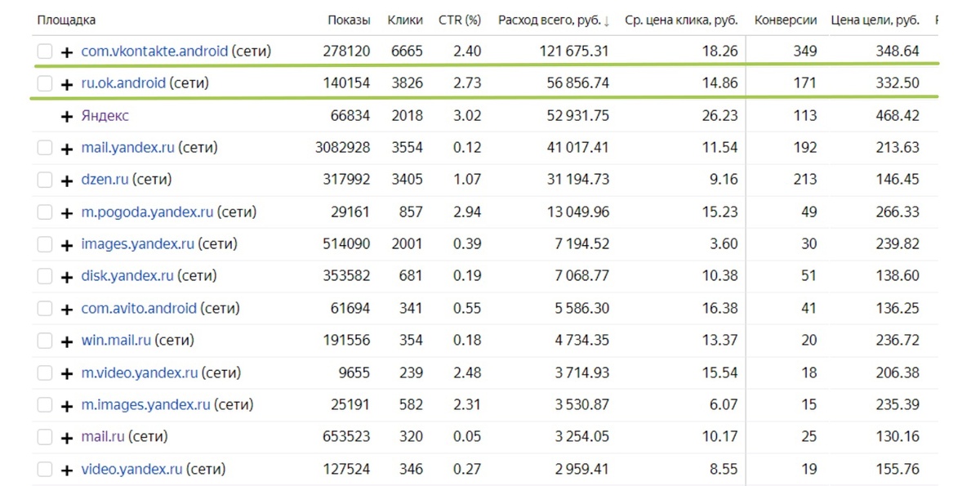
Task: Open the m.pogoda.yandex.ru link
Action: pyautogui.click(x=147, y=212)
